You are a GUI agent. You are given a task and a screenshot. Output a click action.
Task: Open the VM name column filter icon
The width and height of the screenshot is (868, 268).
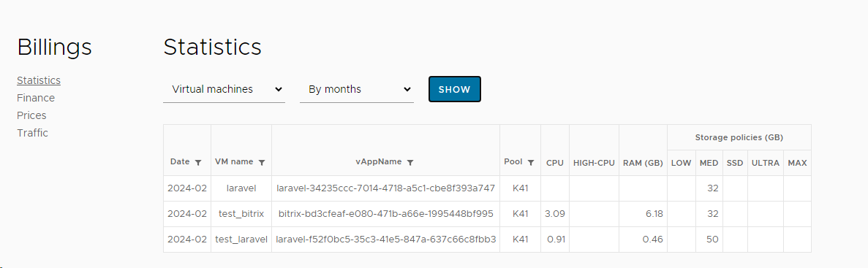coord(262,162)
